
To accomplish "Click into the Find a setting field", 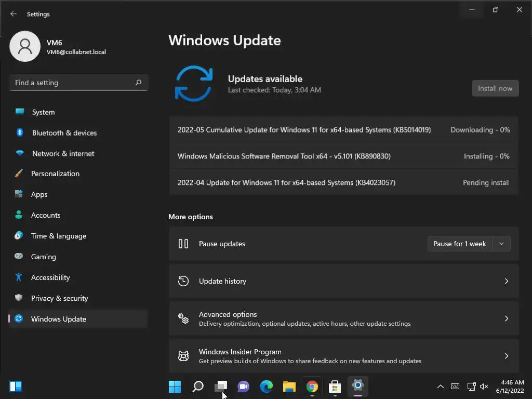I will [x=79, y=83].
